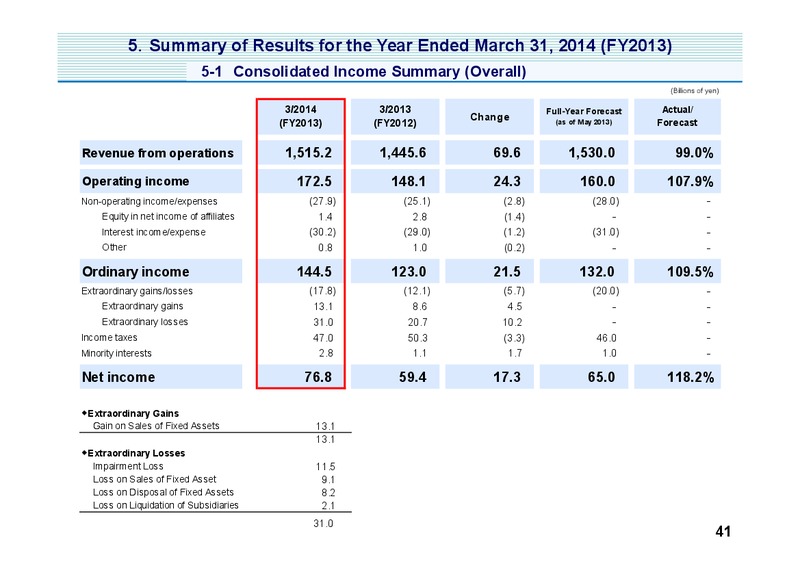Click the 'Non-operating income/expenses' row label
Screen dimensions: 800x566
pos(149,202)
